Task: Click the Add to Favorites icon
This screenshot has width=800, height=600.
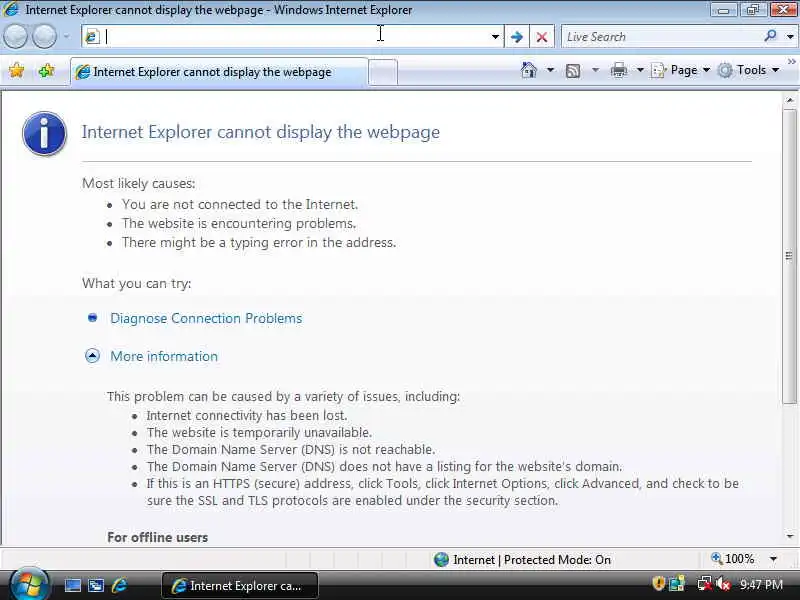Action: (x=46, y=70)
